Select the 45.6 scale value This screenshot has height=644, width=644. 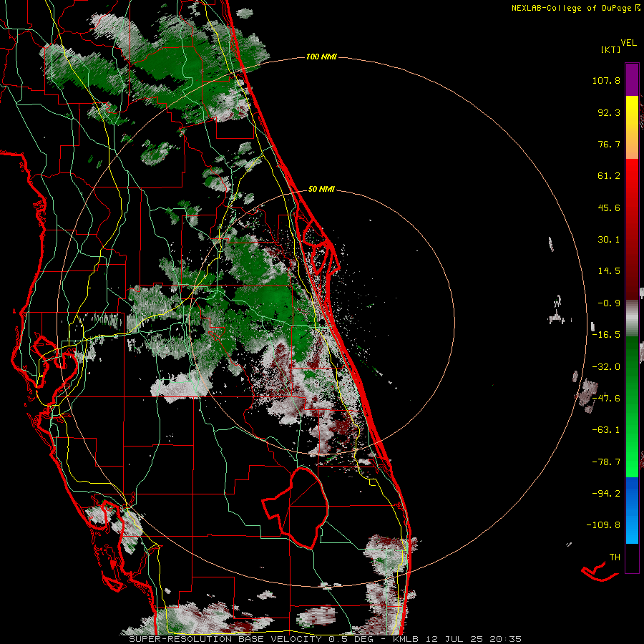[x=609, y=208]
